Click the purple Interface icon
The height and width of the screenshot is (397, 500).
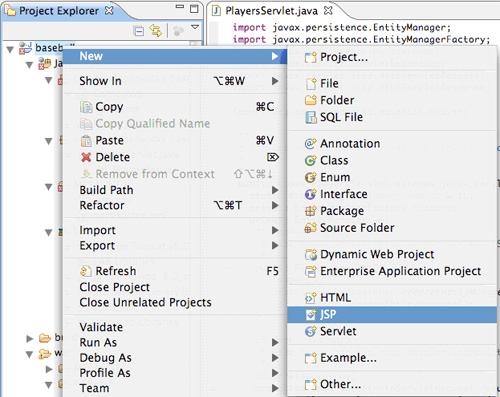[310, 194]
